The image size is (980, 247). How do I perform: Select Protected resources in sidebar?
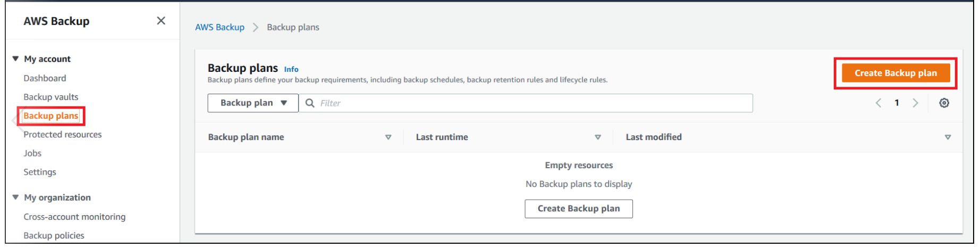point(62,135)
